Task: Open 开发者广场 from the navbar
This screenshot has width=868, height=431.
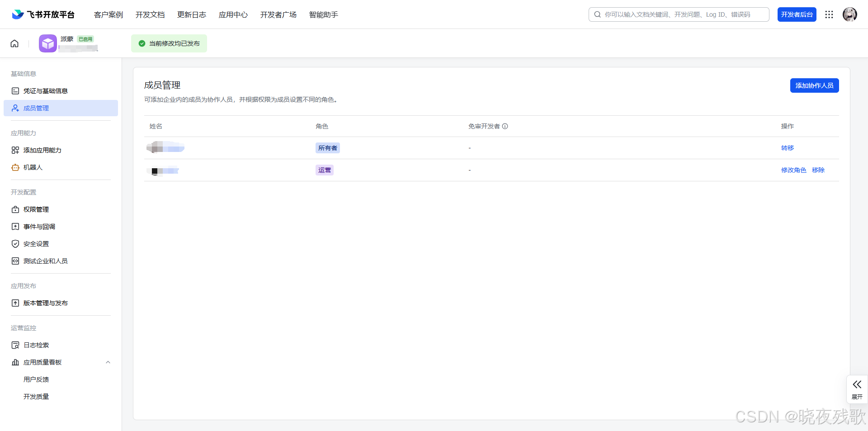Action: point(278,14)
